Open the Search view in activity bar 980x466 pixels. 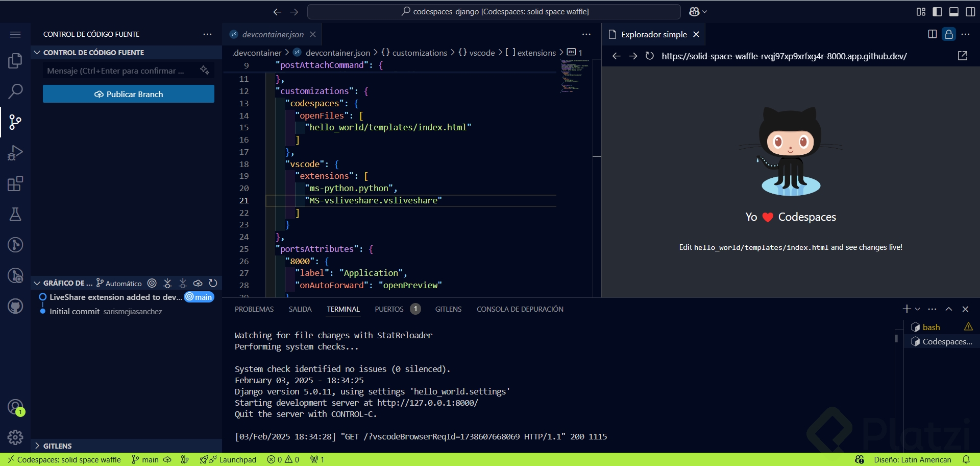coord(15,91)
